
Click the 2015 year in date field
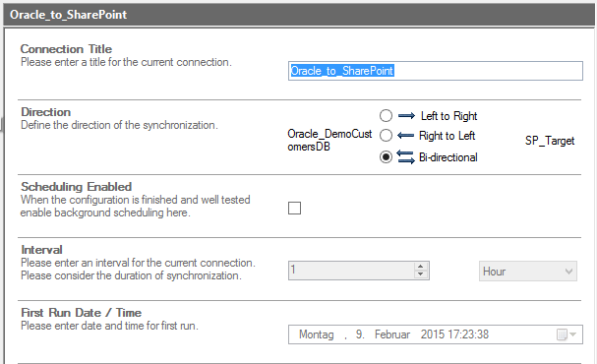tap(433, 334)
